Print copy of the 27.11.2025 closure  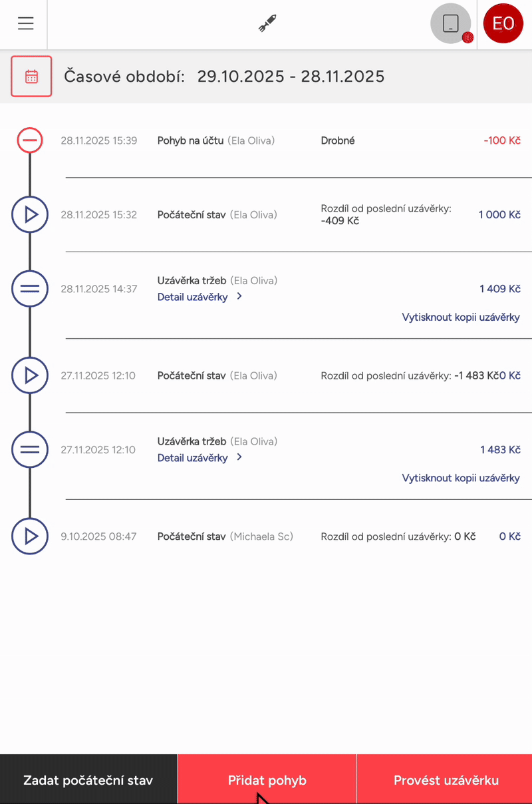click(461, 478)
